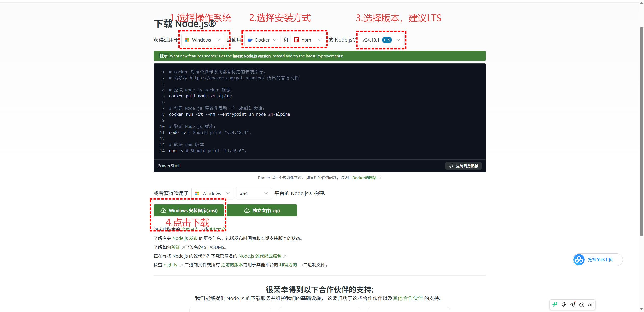The height and width of the screenshot is (312, 644).
Task: Open the 博客文章 blog post link
Action: tap(217, 229)
